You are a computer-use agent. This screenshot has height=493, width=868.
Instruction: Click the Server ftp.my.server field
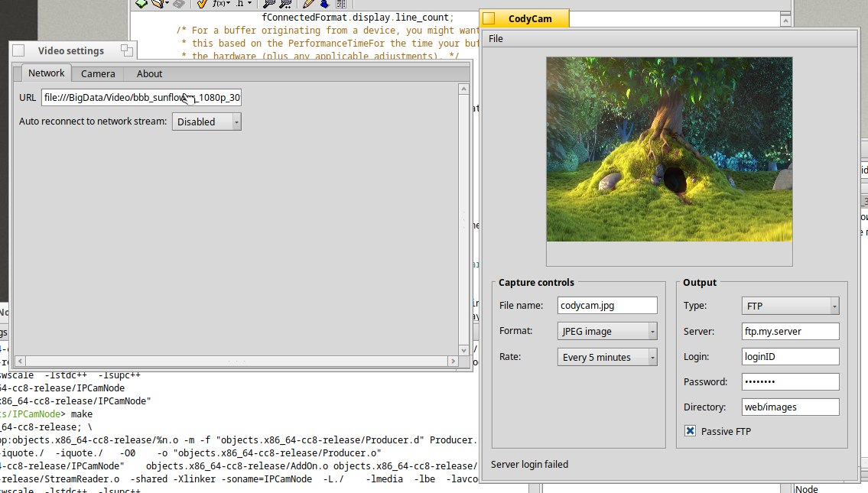click(x=791, y=332)
